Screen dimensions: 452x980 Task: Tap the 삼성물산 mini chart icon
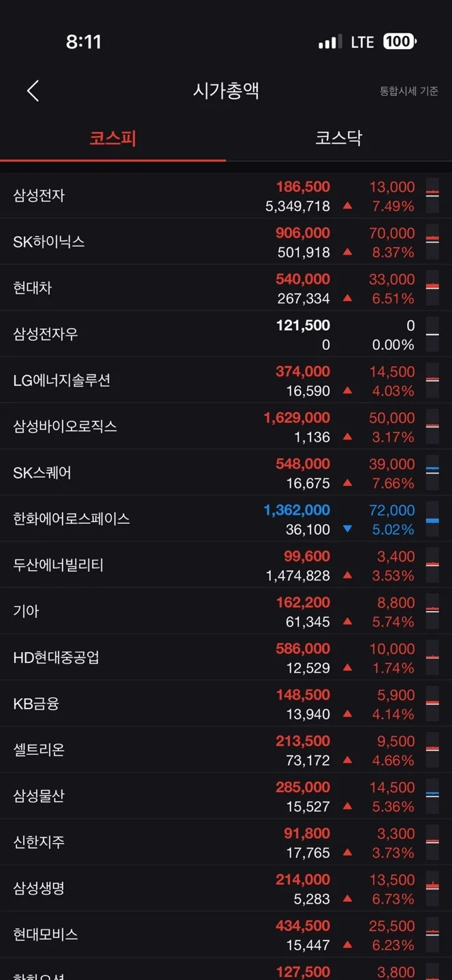pos(432,796)
